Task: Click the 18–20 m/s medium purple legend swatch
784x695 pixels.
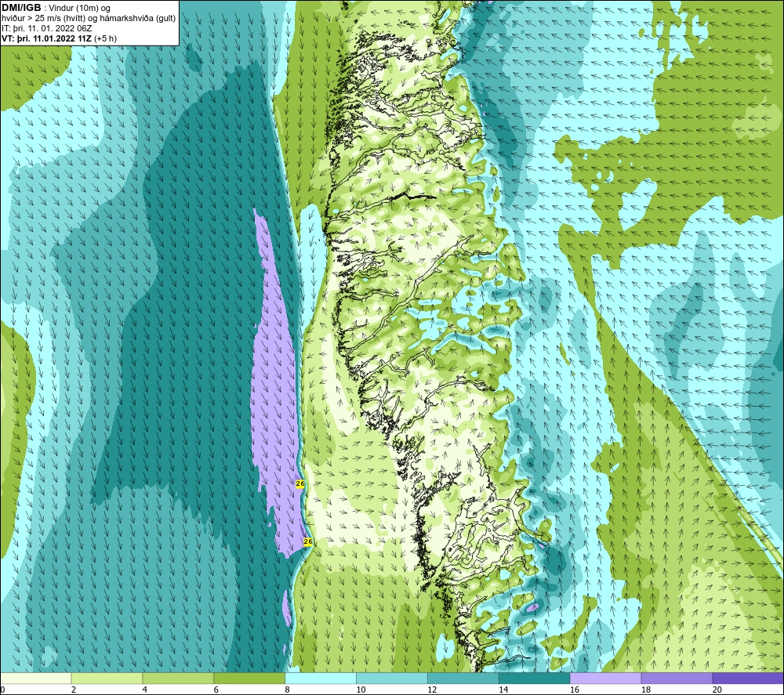Action: (x=677, y=678)
